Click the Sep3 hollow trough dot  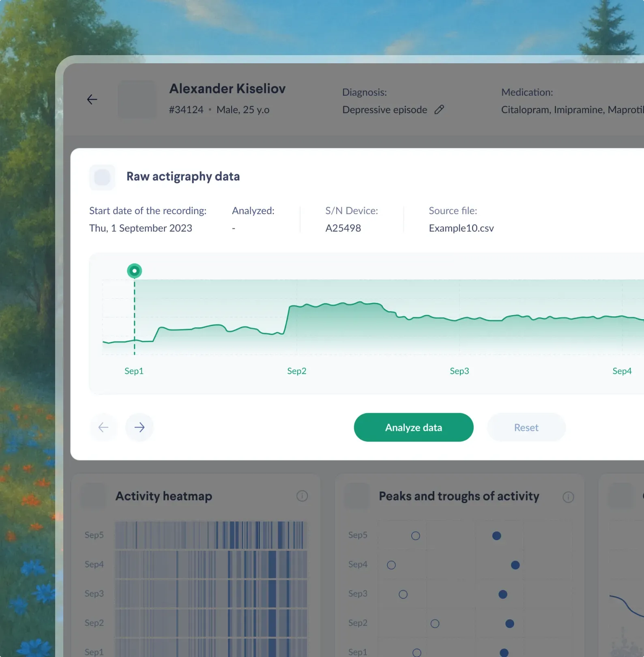coord(403,594)
